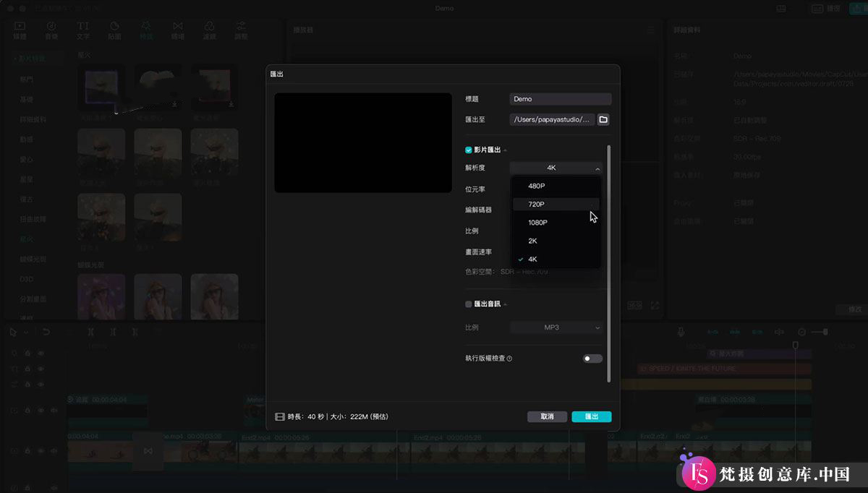This screenshot has width=868, height=493.
Task: Click the undo arrow in timeline toolbar
Action: point(46,332)
